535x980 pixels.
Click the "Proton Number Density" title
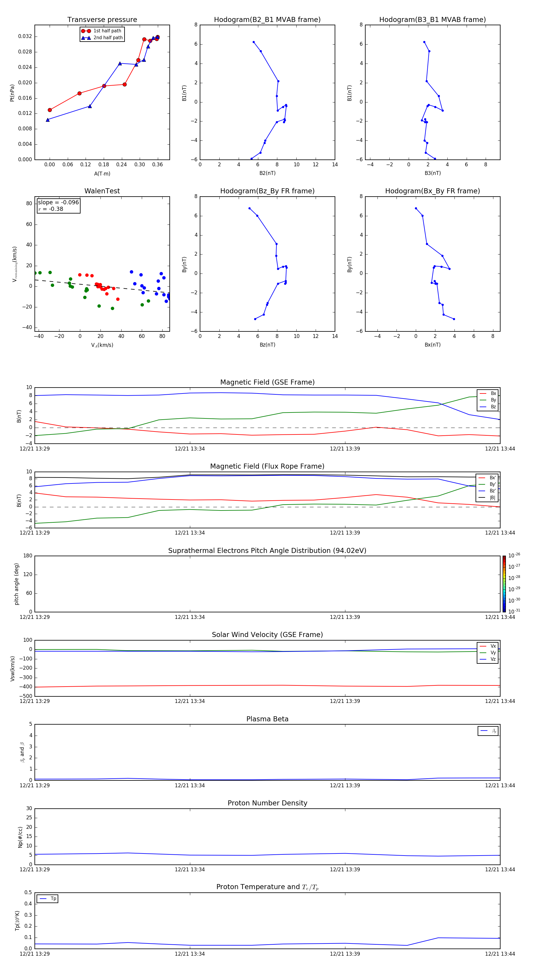[267, 803]
